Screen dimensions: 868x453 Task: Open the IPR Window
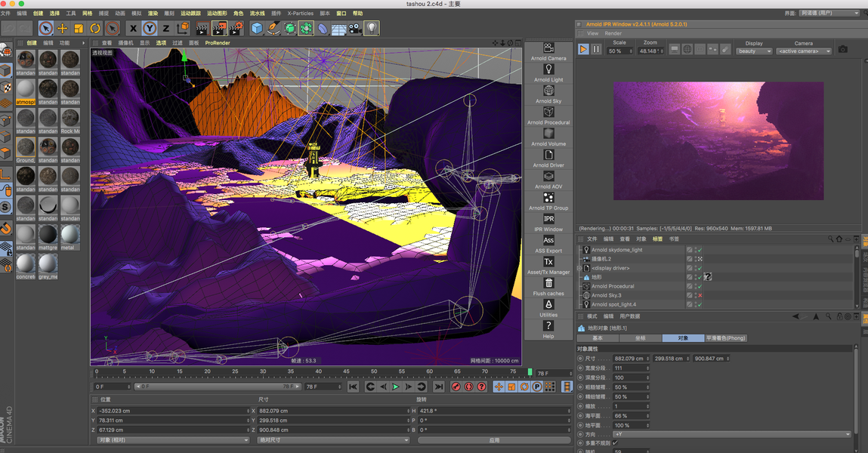[x=548, y=223]
